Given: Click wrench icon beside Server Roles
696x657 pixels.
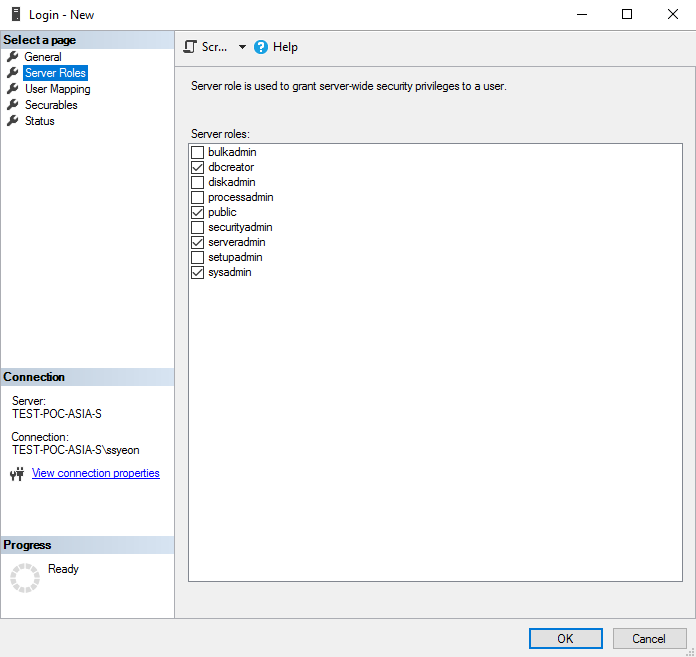Looking at the screenshot, I should [x=12, y=72].
